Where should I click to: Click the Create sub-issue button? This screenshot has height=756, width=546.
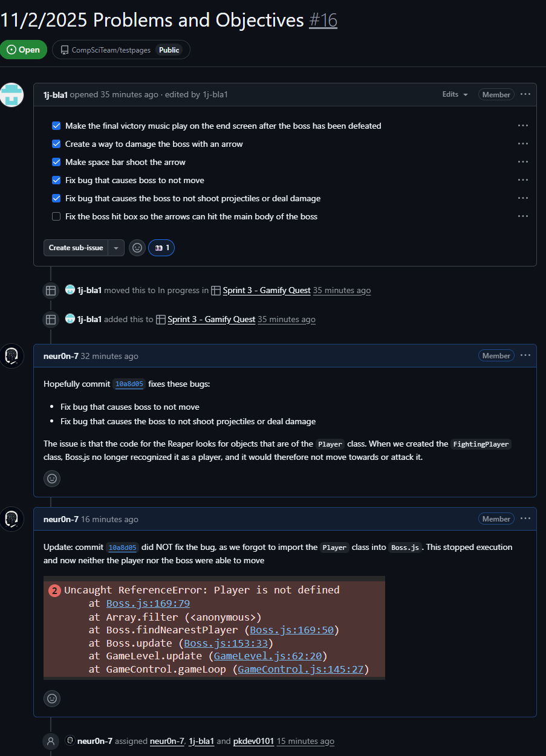coord(76,247)
